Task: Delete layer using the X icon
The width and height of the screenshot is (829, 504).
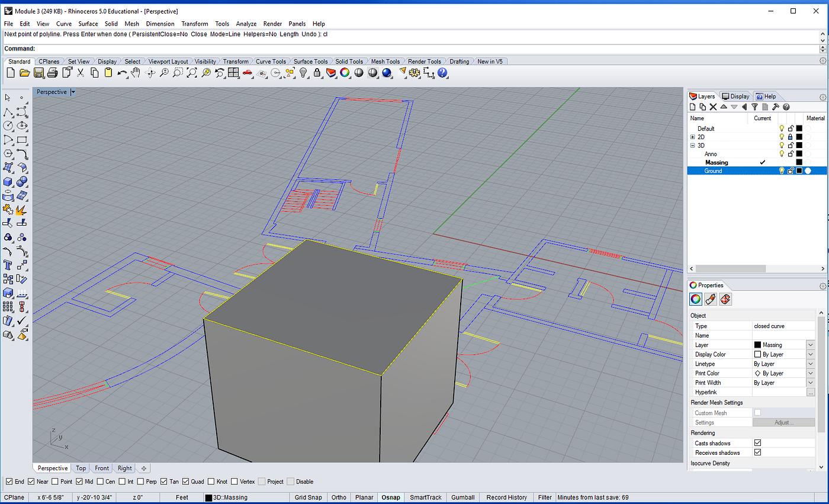Action: 713,107
